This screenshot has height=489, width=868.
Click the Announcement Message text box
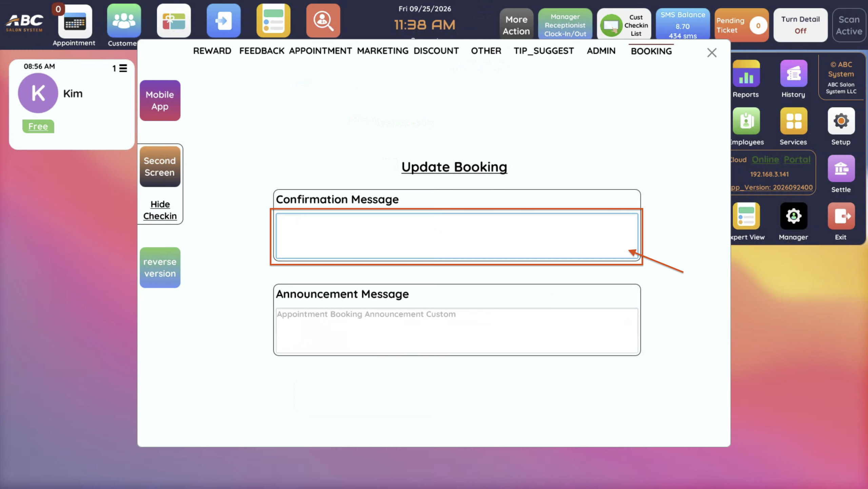(x=457, y=331)
